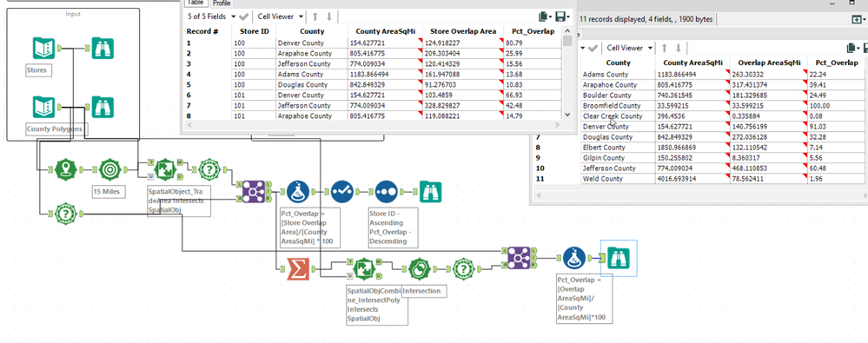Click the 328.829827 Store Overlap Area cell
This screenshot has width=868, height=343.
click(x=463, y=106)
